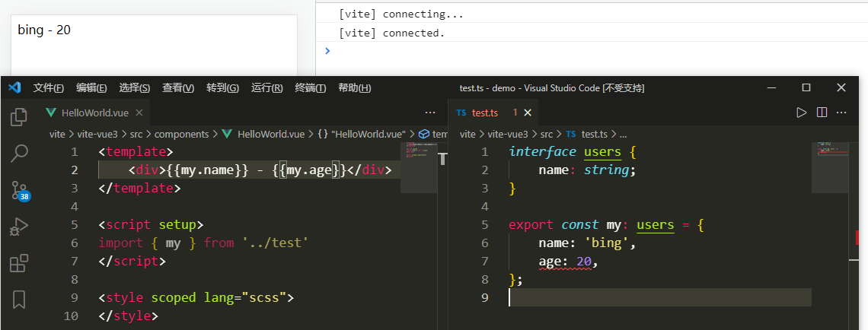Click the users interface name on line 1
Screen dimensions: 868x330
(x=603, y=151)
